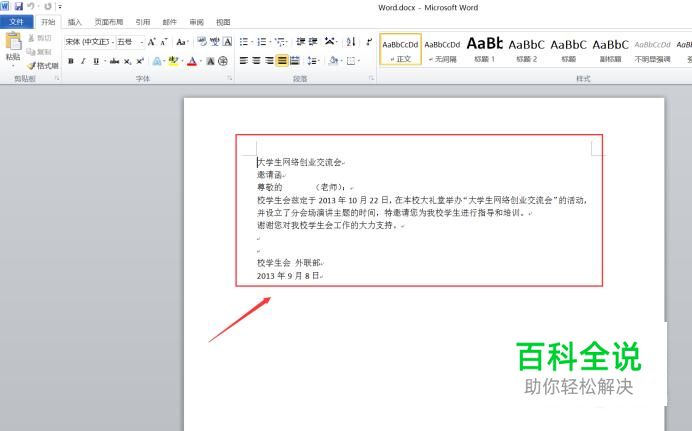Open the Paragraph (段落) dialog launcher
This screenshot has width=692, height=431.
[372, 79]
